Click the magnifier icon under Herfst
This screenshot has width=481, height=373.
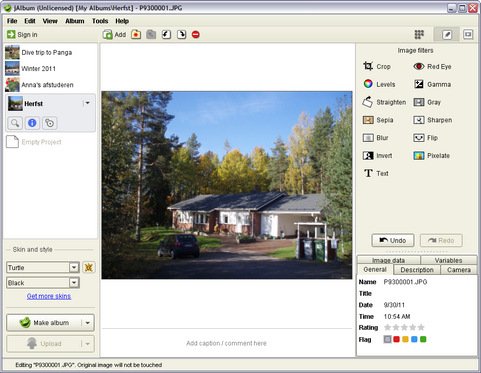coord(15,123)
